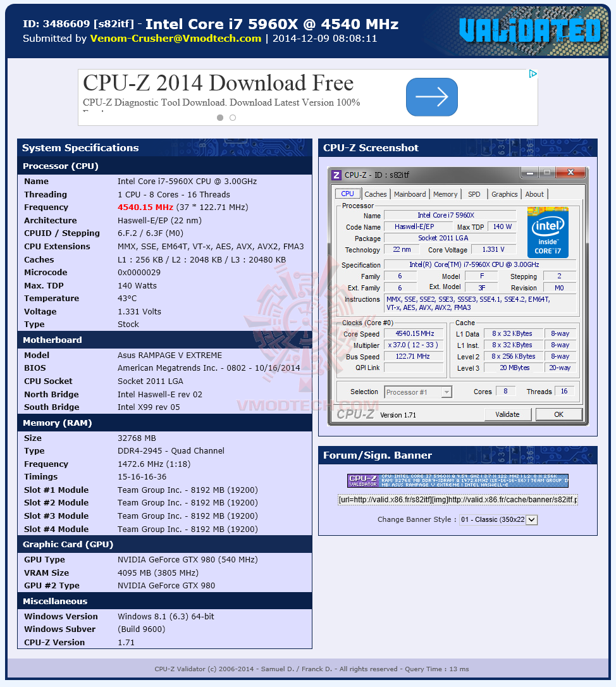This screenshot has width=616, height=687.
Task: Click the NVIDIA GeForce GTX 980 (540 MHz) text
Action: pyautogui.click(x=187, y=559)
